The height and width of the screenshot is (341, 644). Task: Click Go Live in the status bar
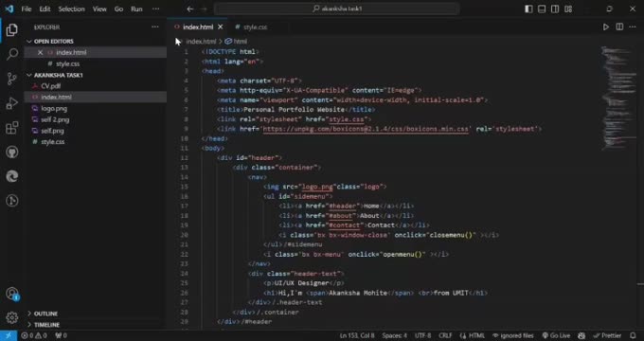point(556,335)
